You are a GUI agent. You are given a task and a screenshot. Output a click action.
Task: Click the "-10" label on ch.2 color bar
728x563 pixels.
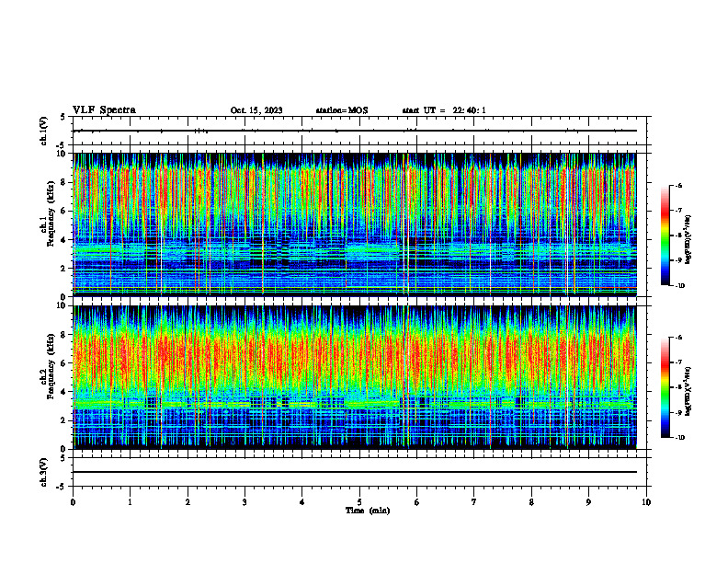(679, 438)
